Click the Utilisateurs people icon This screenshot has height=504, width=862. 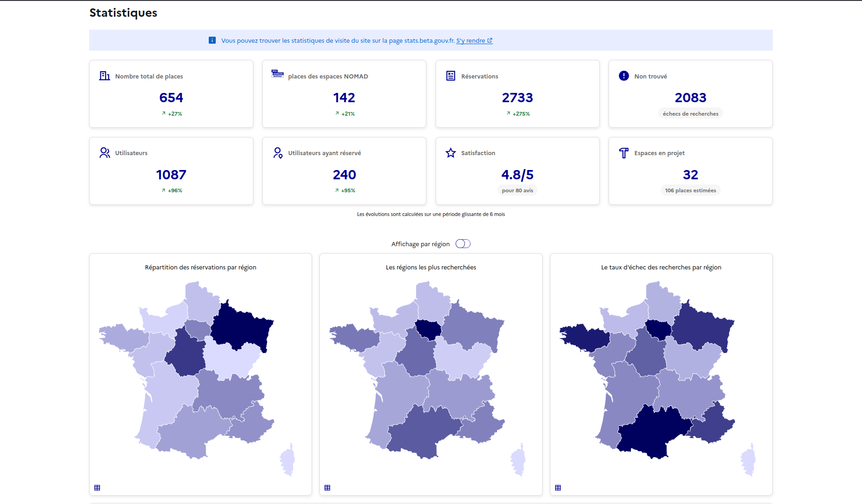click(x=105, y=153)
